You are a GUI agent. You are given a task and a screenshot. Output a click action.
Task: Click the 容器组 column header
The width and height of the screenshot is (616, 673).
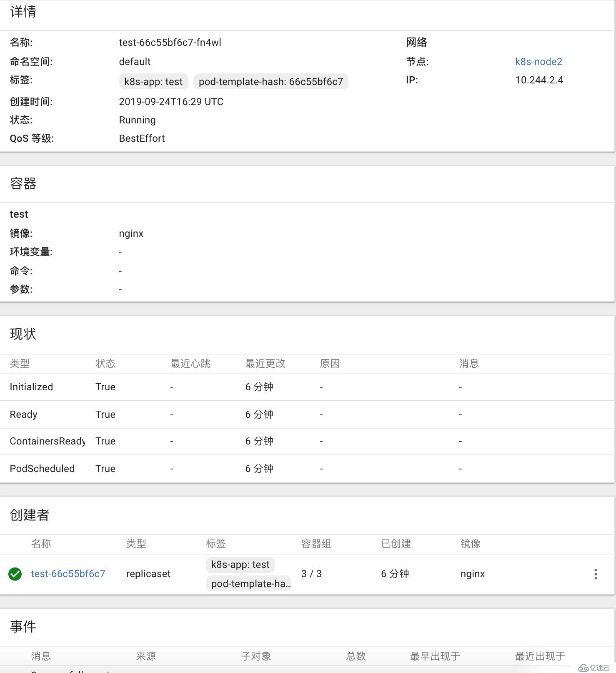316,544
